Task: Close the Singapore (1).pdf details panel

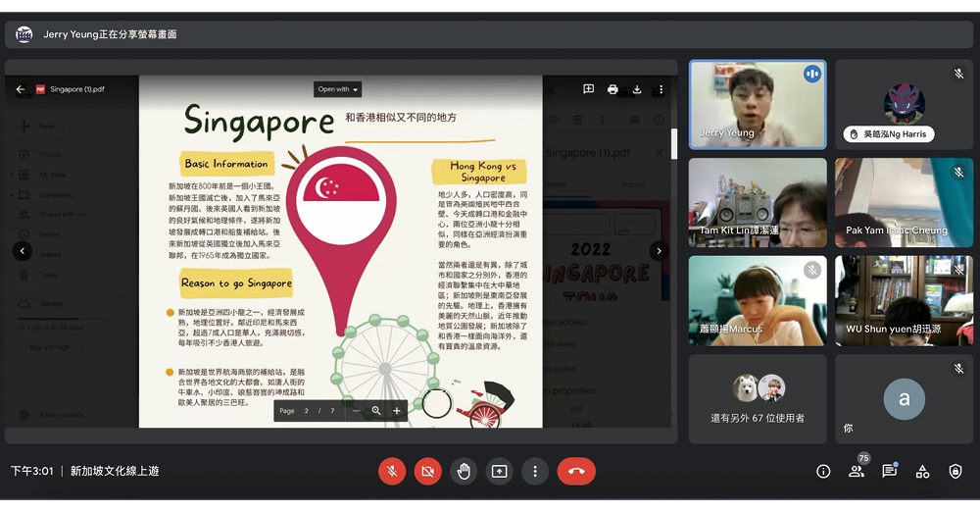Action: click(x=660, y=152)
